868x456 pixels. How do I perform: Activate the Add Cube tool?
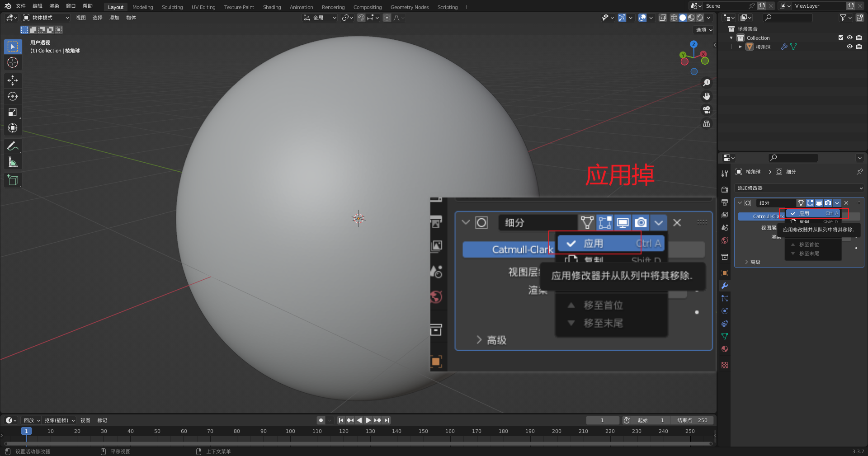[x=13, y=180]
